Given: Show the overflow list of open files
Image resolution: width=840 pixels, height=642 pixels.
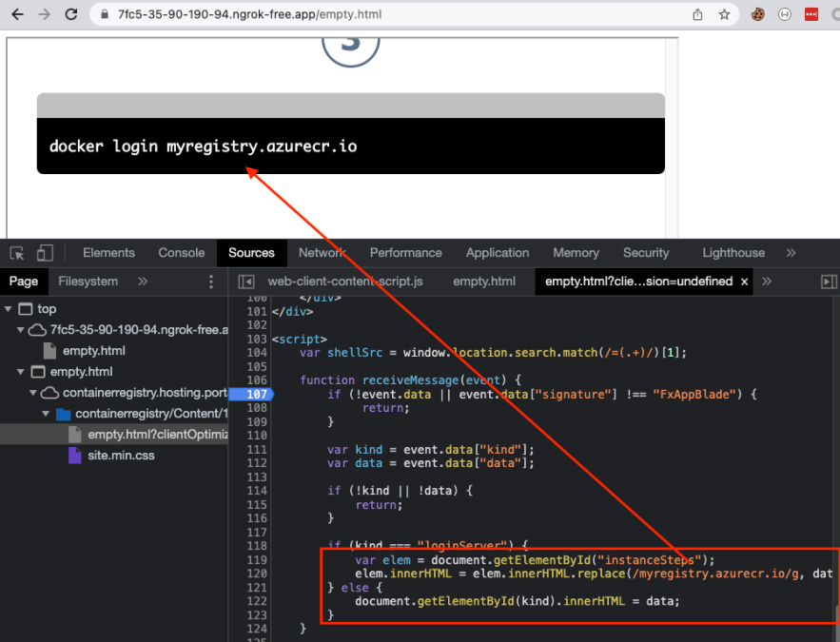Looking at the screenshot, I should (767, 282).
